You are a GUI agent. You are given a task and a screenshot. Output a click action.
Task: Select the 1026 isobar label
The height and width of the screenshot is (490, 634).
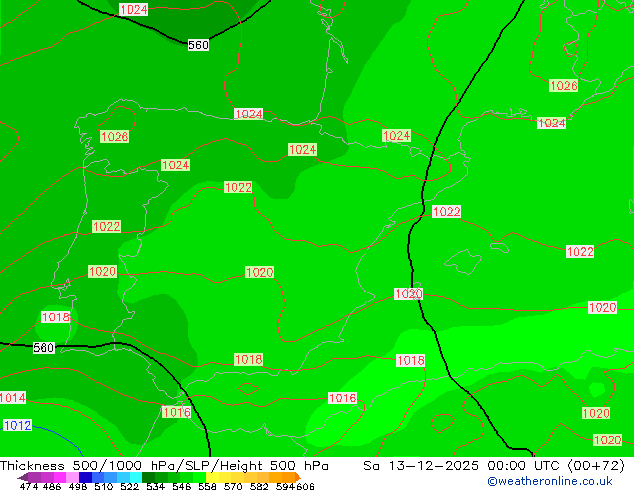pos(564,86)
